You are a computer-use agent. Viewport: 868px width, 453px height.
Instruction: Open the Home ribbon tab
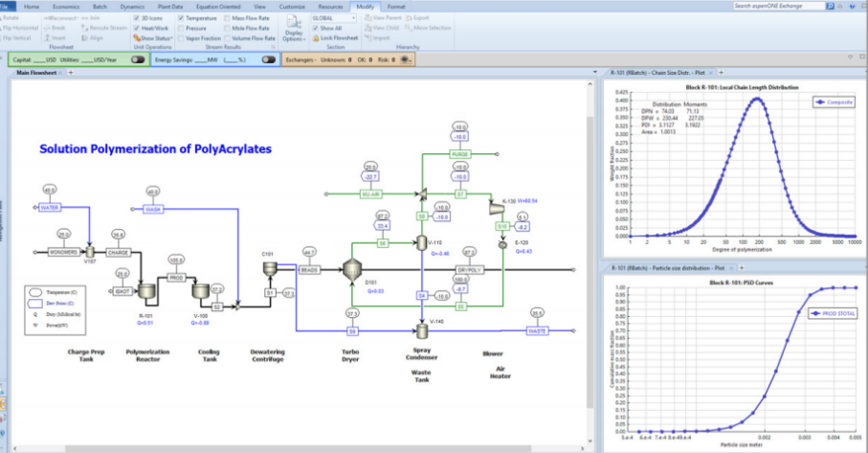pos(32,7)
